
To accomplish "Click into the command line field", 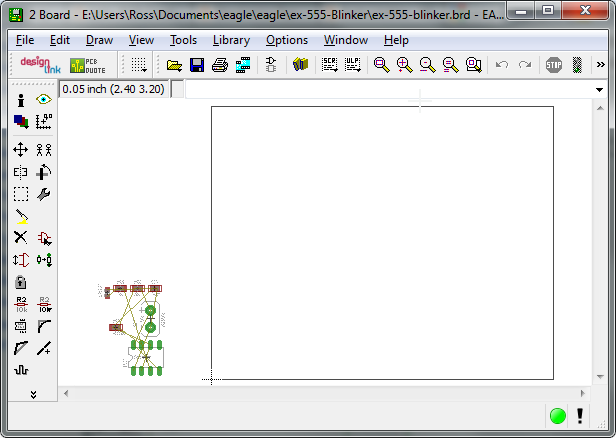I will (x=389, y=90).
